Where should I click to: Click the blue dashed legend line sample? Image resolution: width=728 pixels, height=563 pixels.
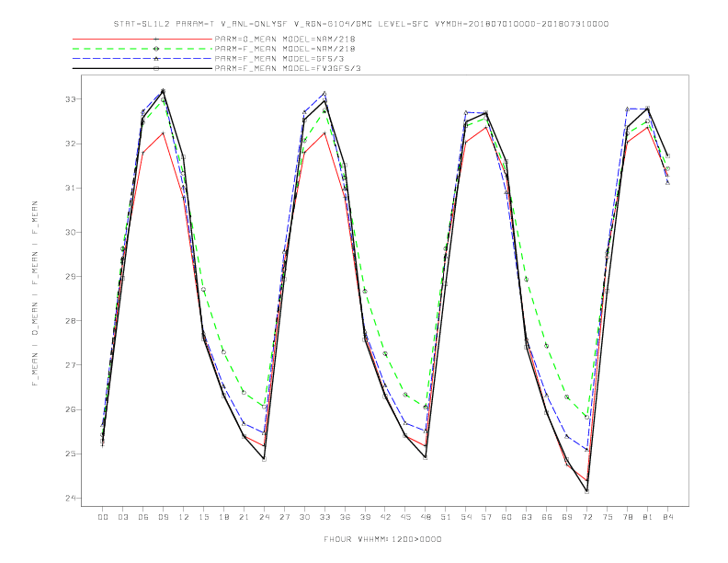click(x=142, y=59)
